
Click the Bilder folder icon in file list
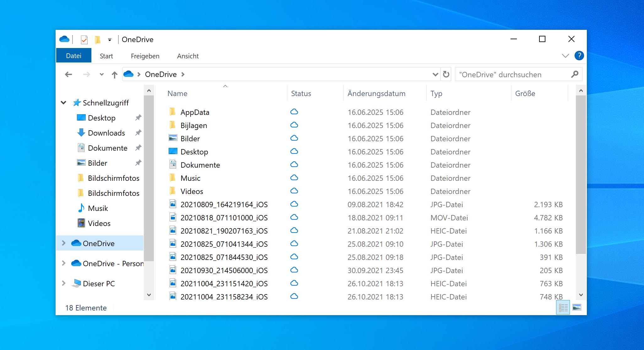coord(173,138)
